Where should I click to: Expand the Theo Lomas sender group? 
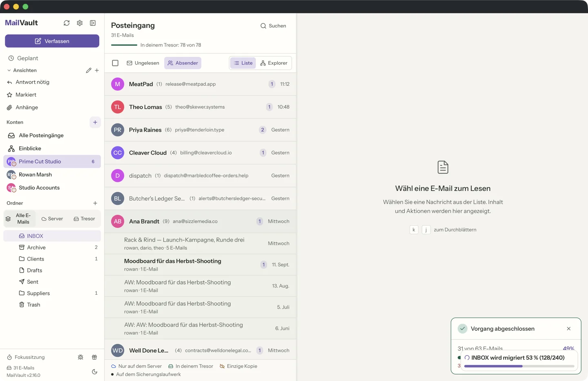(200, 107)
